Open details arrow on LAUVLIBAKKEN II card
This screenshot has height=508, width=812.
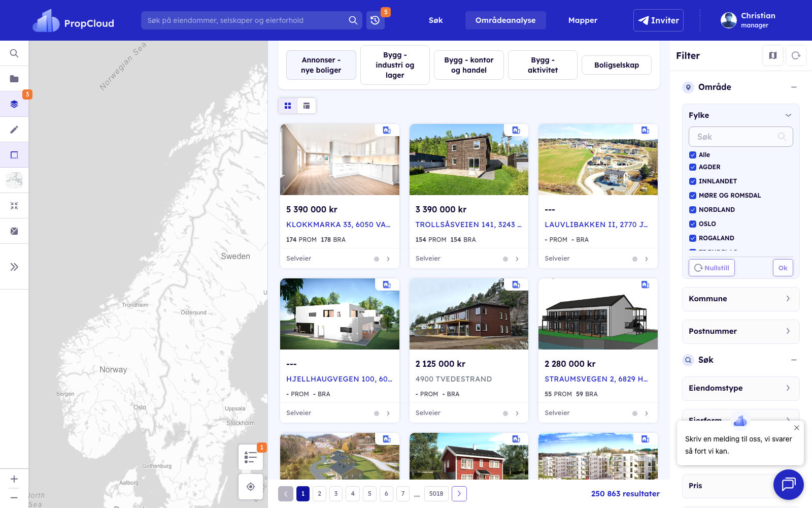coord(647,259)
